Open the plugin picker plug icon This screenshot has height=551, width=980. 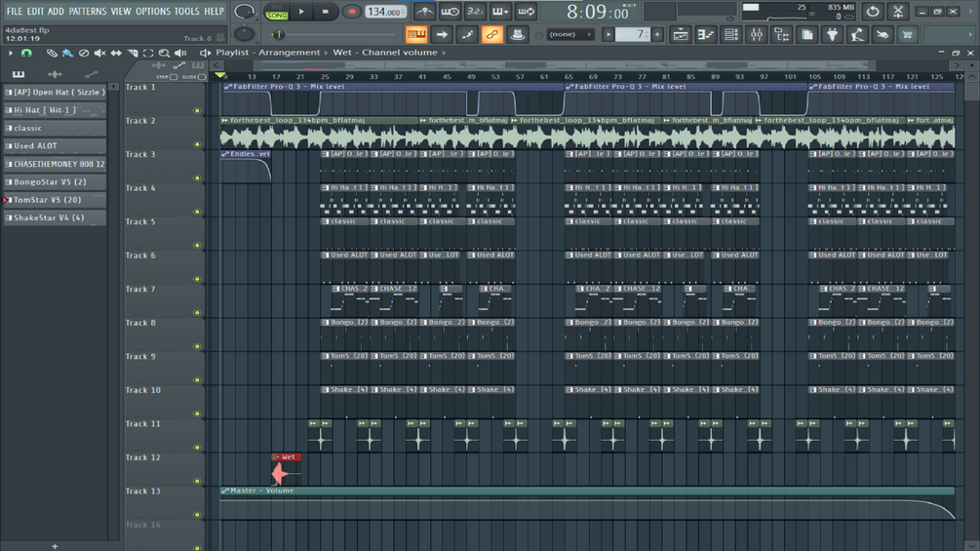(x=832, y=35)
